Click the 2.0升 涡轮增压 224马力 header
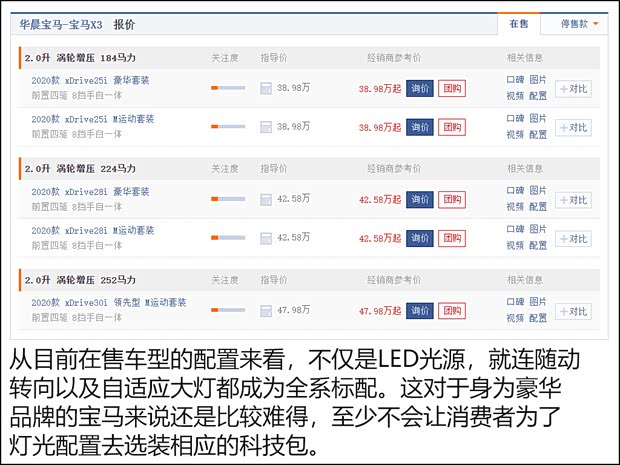The image size is (620, 465). point(80,169)
